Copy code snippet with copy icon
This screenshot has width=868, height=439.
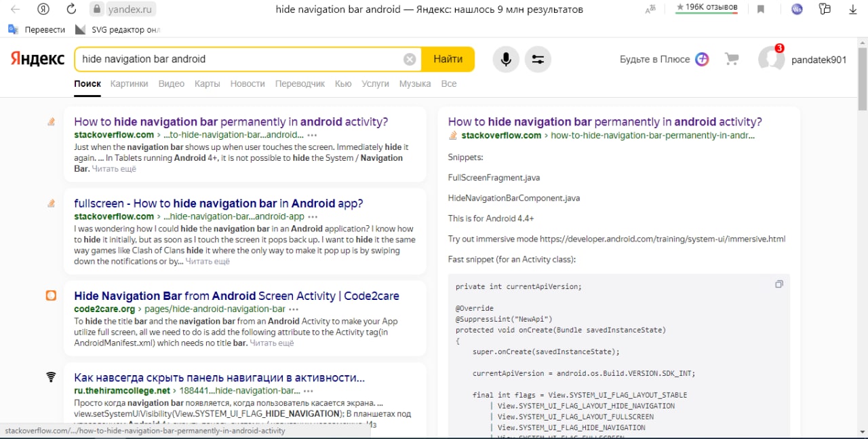(x=779, y=284)
